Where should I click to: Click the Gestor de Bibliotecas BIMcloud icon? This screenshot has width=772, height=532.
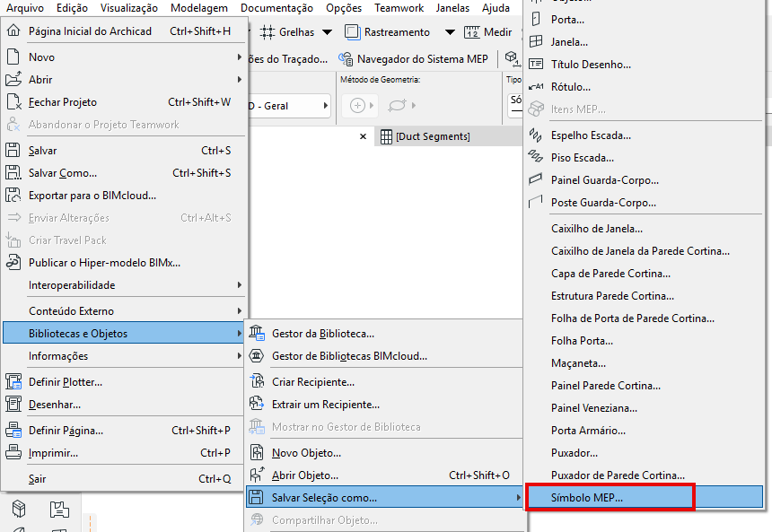257,356
